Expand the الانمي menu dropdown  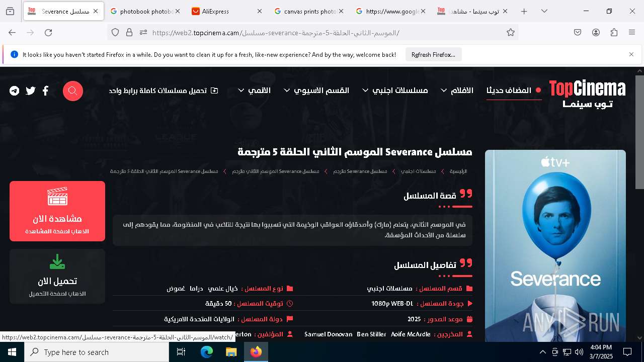254,90
